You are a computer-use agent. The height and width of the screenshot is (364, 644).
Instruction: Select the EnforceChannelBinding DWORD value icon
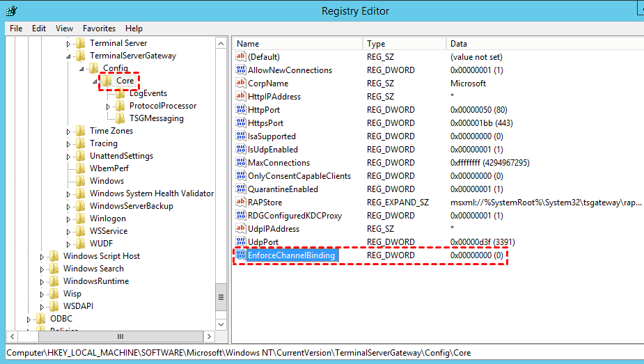coord(241,255)
